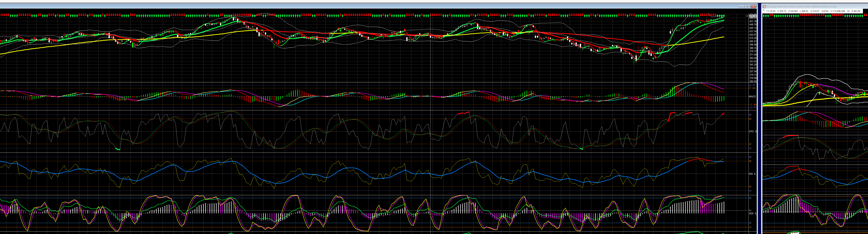Click the 457.39 price axis label
Screen dimensions: 868x234
click(753, 21)
